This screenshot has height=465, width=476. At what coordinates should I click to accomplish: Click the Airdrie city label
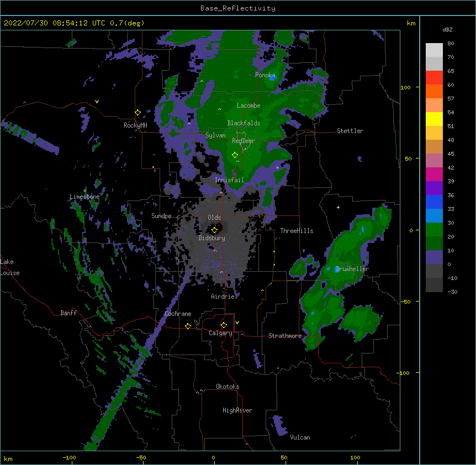[223, 297]
